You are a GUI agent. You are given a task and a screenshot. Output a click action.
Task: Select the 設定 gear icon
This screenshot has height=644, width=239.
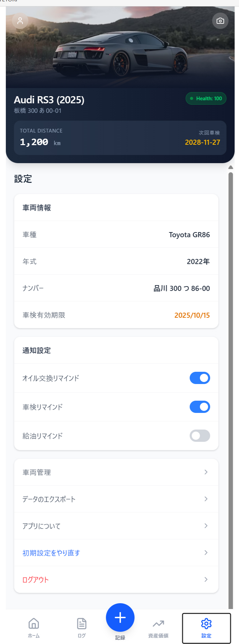coord(206,624)
